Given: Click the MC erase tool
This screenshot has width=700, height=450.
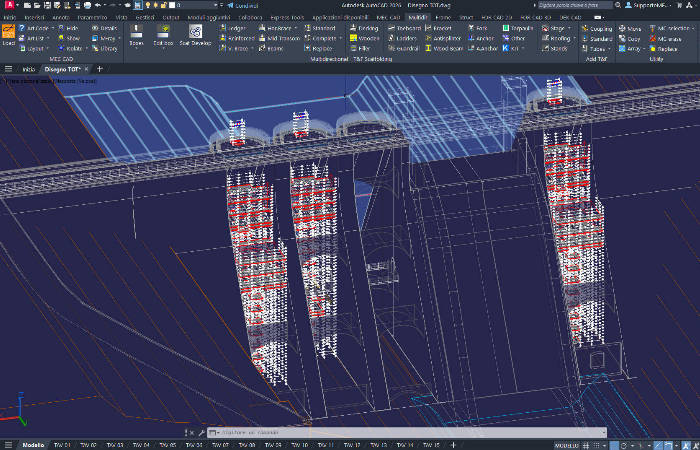Looking at the screenshot, I should pyautogui.click(x=665, y=39).
